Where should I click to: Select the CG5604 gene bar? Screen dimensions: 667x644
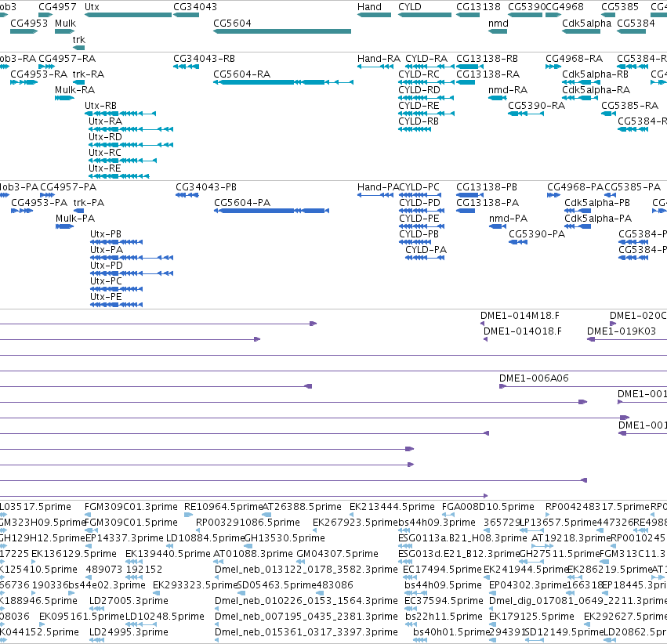282,31
